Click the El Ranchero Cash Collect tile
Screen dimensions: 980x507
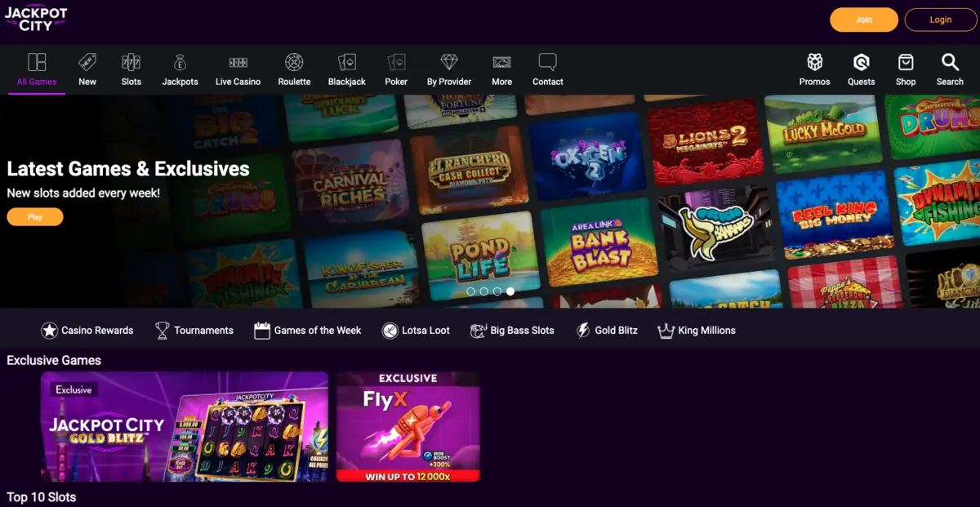469,168
